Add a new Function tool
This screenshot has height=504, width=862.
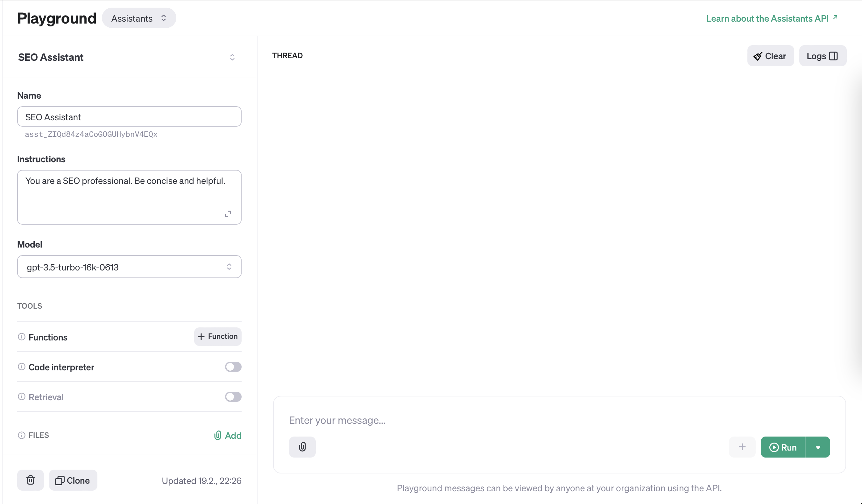(217, 336)
